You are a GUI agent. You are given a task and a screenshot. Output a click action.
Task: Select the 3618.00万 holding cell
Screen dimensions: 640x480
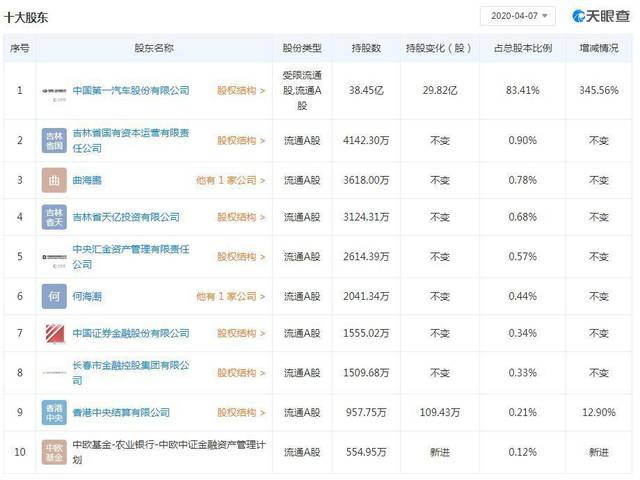click(366, 180)
